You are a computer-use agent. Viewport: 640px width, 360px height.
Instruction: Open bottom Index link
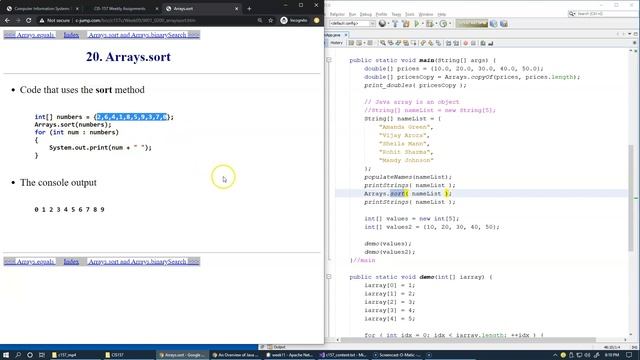[71, 262]
